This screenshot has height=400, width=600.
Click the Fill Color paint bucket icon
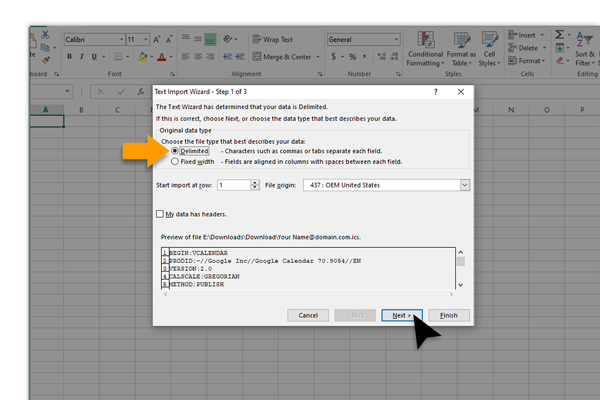coord(143,57)
